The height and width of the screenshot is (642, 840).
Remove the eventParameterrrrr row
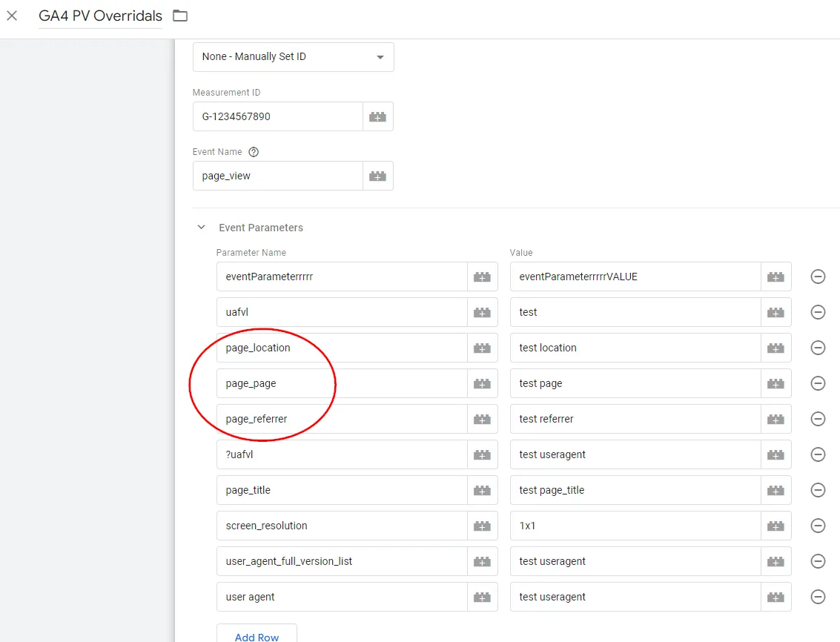click(x=818, y=277)
